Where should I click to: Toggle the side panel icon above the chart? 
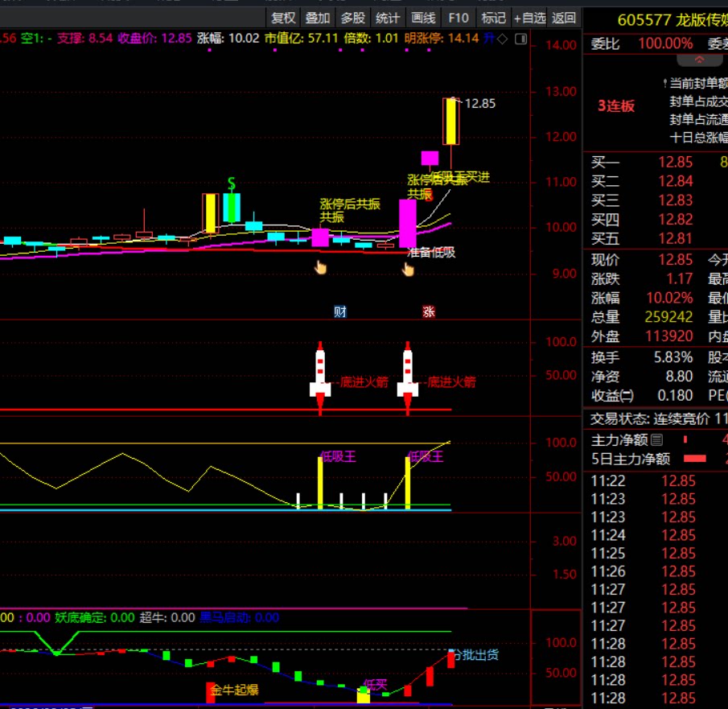[521, 39]
